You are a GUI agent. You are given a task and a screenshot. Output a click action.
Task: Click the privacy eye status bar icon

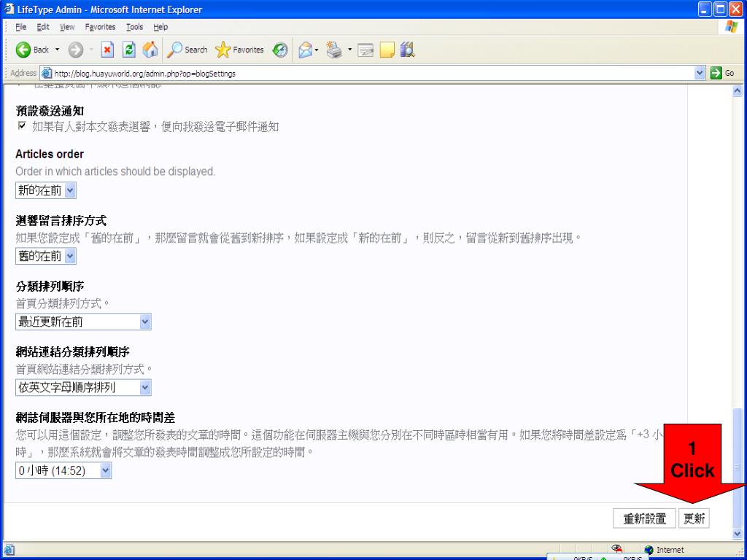tap(617, 548)
